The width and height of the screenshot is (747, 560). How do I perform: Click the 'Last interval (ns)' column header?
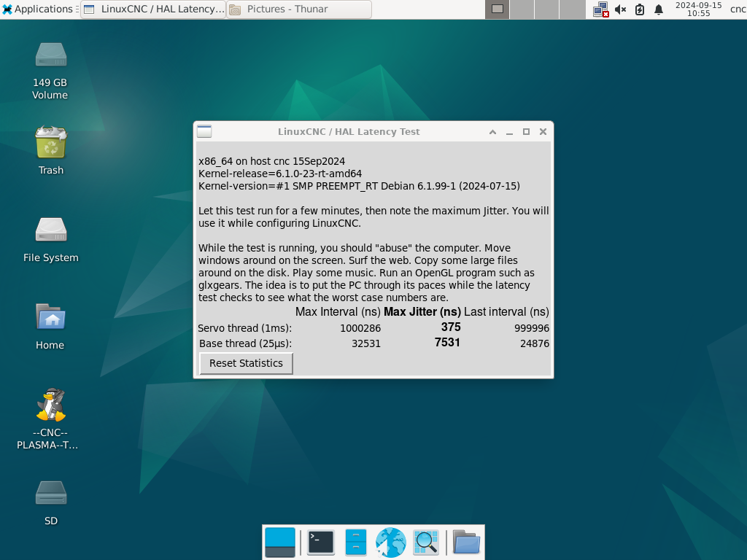pos(506,312)
